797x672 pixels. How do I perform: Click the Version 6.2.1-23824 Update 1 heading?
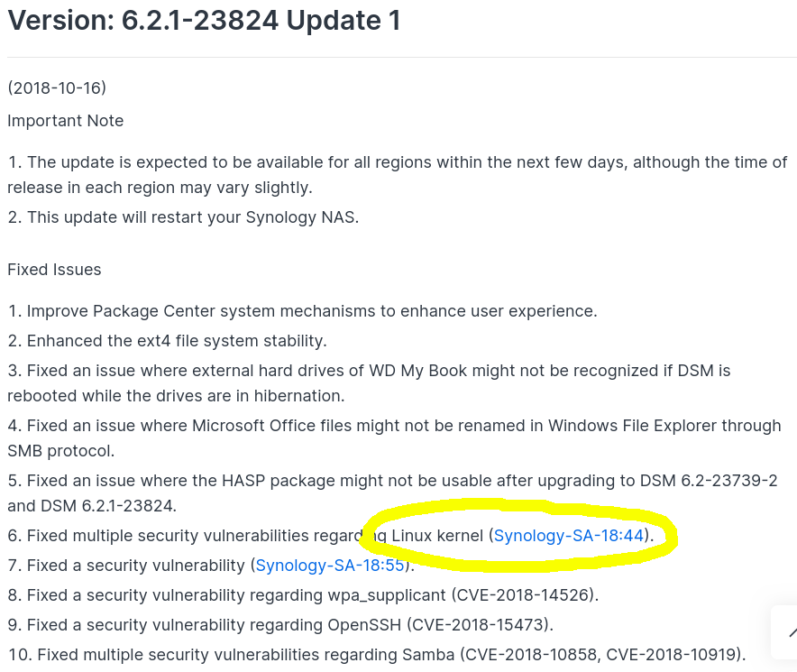204,21
